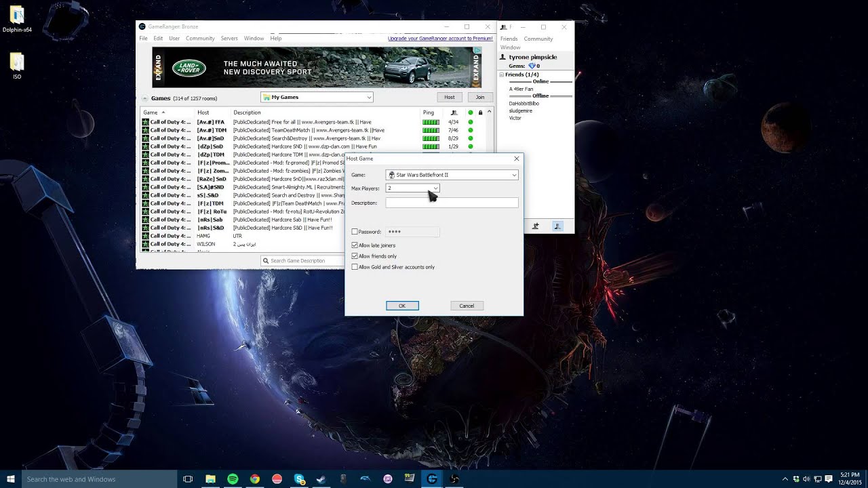
Task: Uncheck Allow friends only
Action: pyautogui.click(x=355, y=256)
